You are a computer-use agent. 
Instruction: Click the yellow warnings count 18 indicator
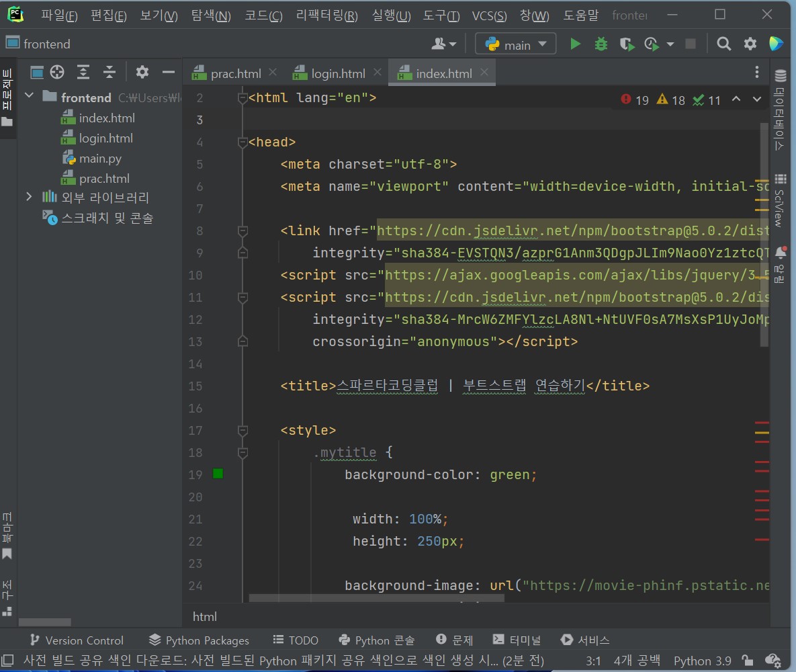[x=670, y=100]
